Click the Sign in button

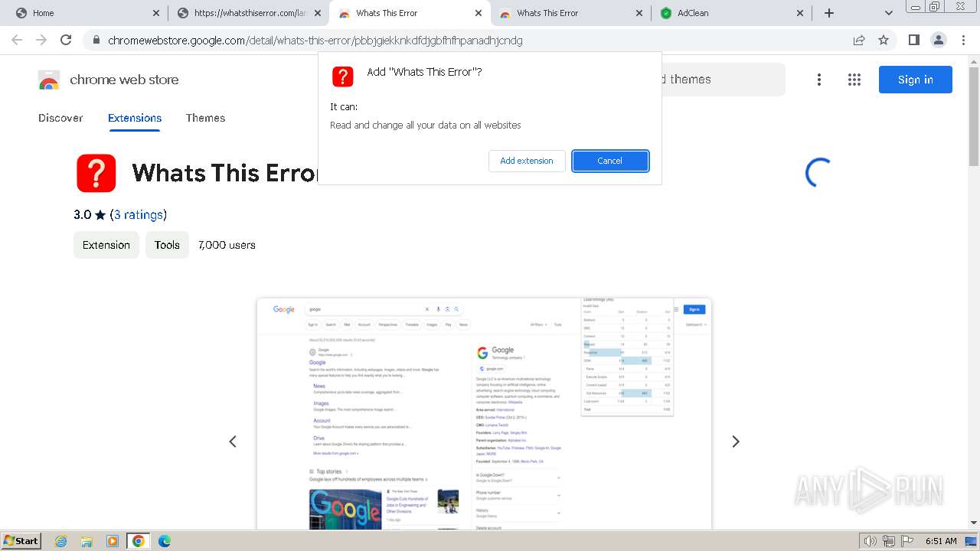[915, 80]
